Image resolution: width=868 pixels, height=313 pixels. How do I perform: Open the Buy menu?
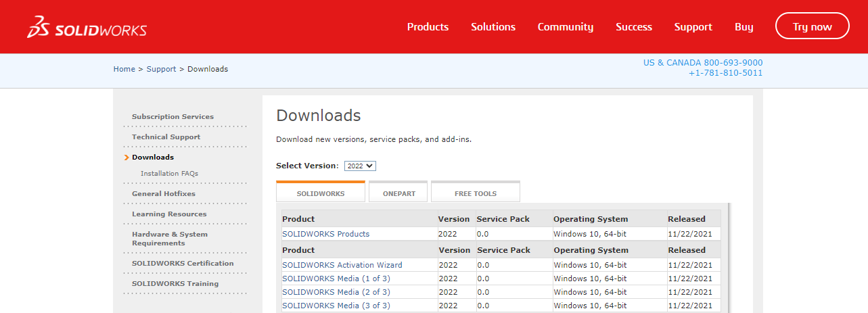(x=744, y=27)
